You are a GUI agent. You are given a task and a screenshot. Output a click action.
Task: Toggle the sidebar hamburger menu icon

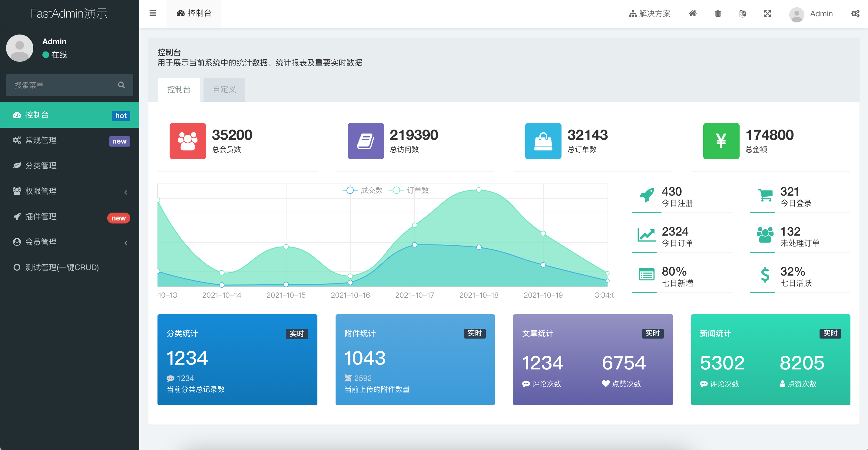tap(153, 13)
